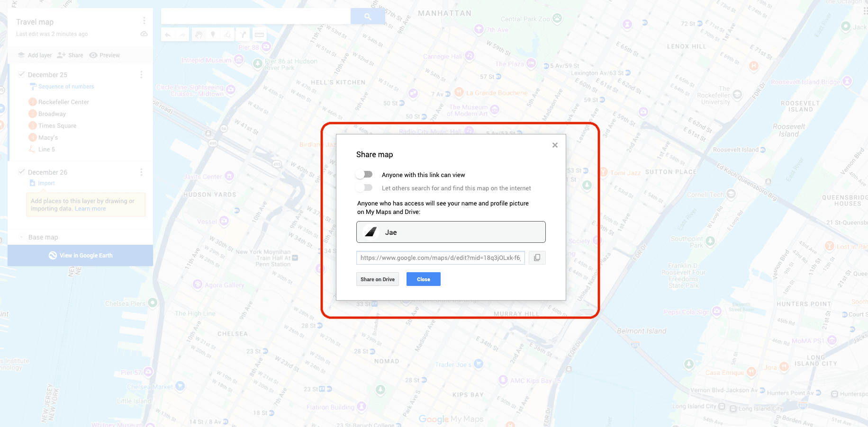Viewport: 868px width, 427px height.
Task: Click the Pier 57 map marker
Action: point(148,372)
